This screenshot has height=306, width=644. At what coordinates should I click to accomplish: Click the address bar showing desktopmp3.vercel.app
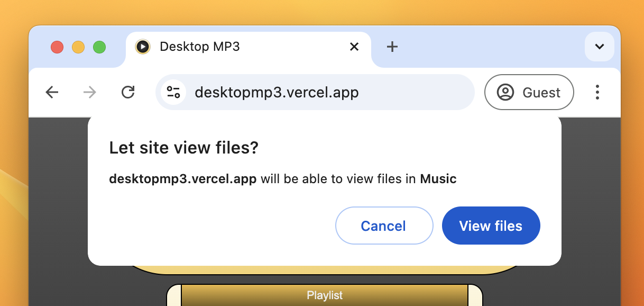point(316,92)
